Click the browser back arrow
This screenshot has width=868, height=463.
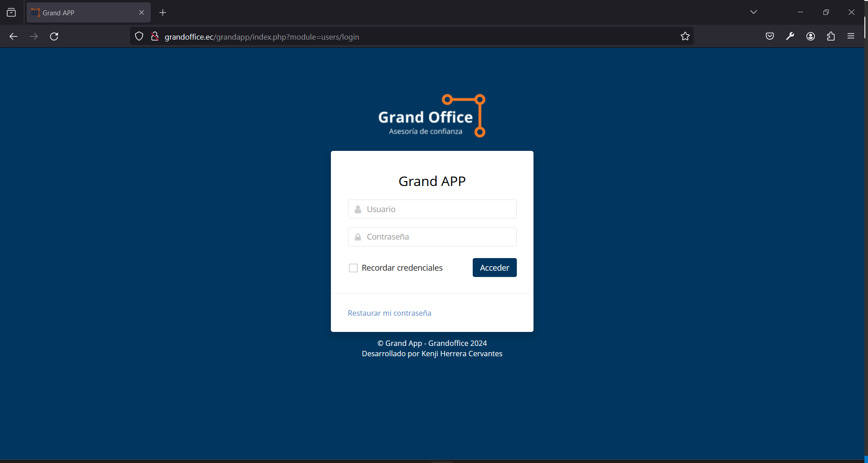(14, 36)
